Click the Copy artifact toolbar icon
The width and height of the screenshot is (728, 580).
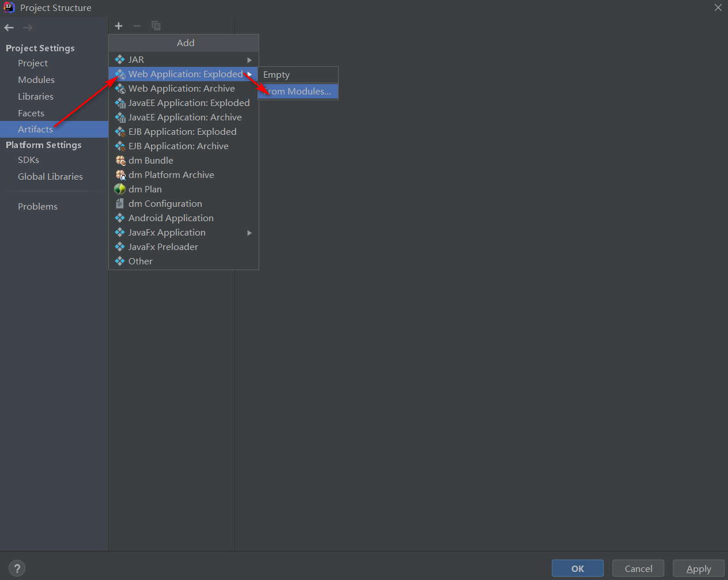156,26
